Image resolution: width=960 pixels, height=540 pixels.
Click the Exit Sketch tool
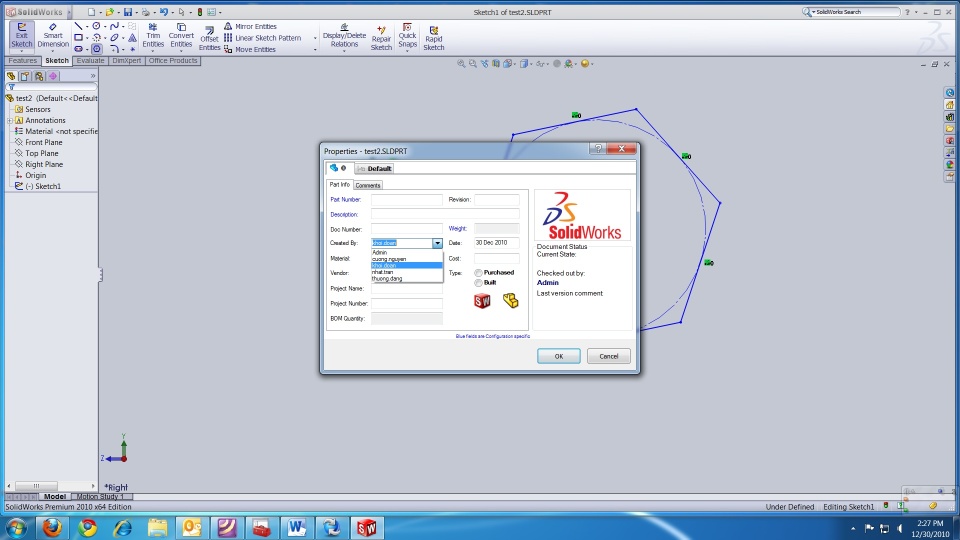[x=21, y=36]
